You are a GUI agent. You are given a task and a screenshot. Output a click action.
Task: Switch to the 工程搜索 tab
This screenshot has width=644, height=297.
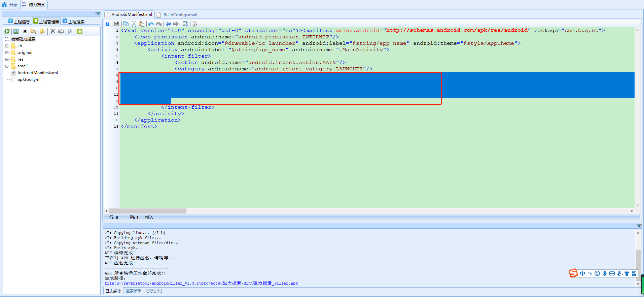(73, 22)
